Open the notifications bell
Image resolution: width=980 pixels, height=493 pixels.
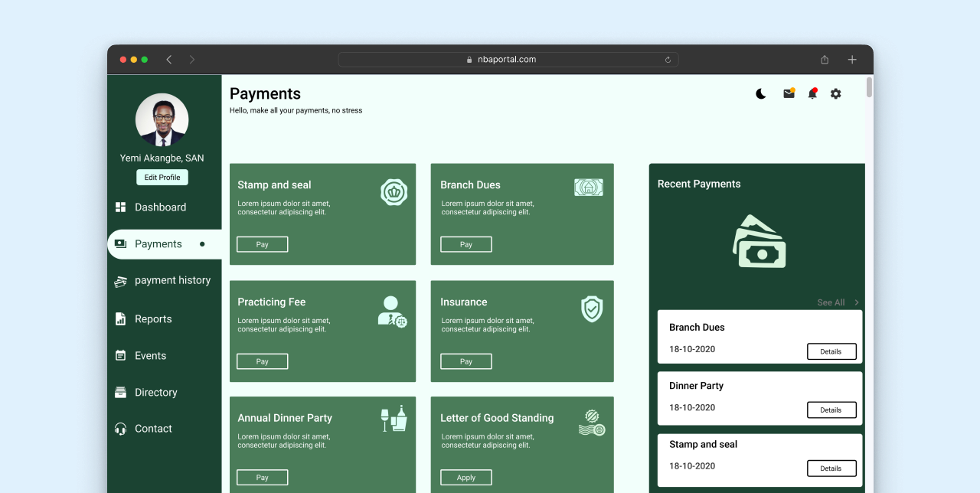click(812, 93)
